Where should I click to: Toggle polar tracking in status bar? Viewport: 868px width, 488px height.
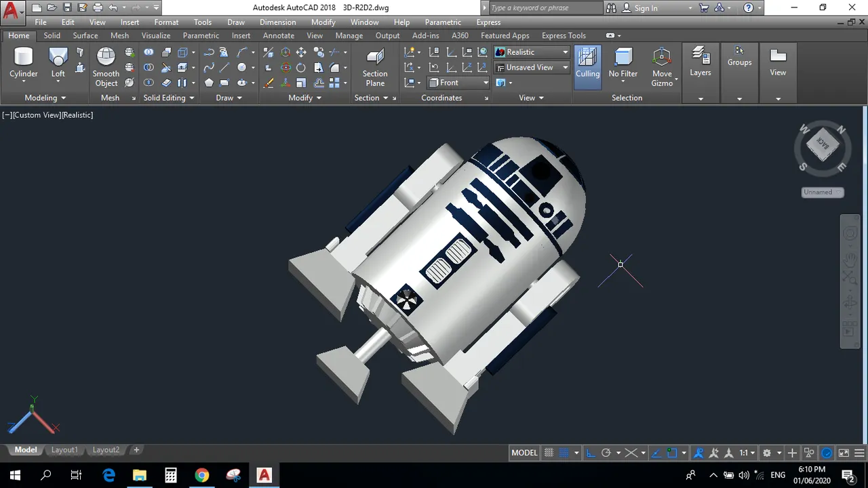pos(606,453)
